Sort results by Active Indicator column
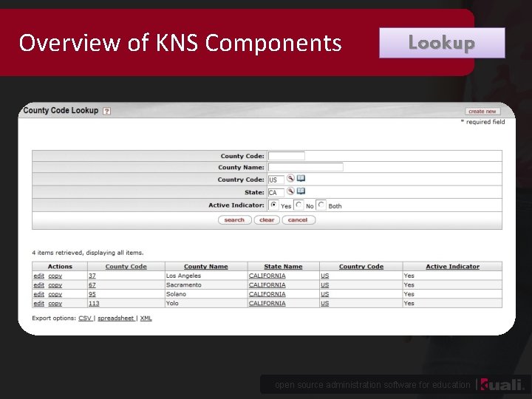The width and height of the screenshot is (532, 399). pos(453,267)
